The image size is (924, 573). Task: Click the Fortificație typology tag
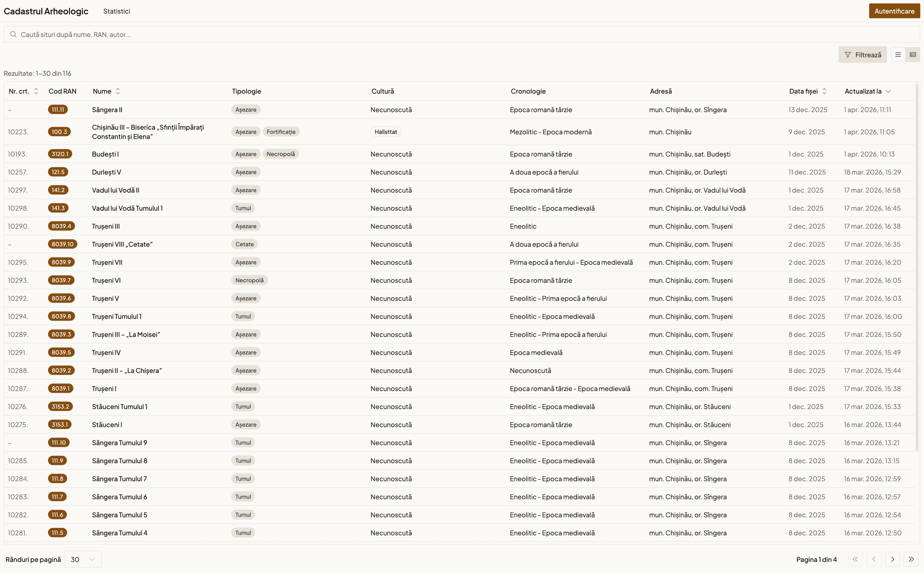281,132
